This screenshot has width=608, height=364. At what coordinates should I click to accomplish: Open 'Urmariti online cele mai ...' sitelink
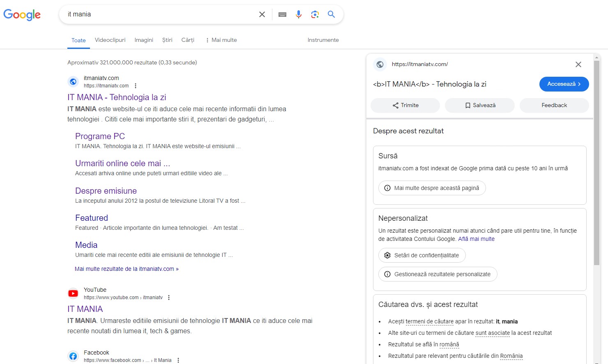122,163
